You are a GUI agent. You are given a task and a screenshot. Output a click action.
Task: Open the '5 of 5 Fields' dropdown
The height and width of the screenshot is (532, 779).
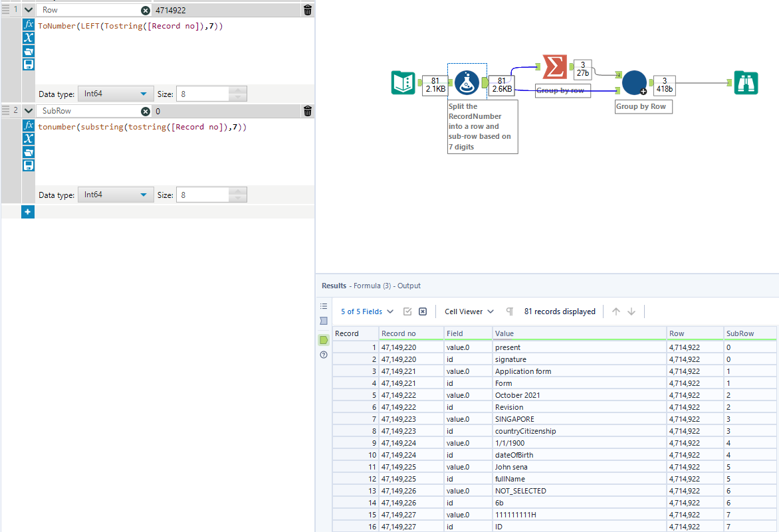pos(365,311)
